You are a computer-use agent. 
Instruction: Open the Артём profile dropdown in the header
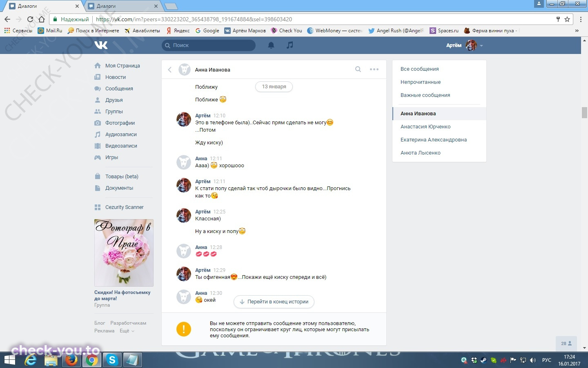coord(464,45)
